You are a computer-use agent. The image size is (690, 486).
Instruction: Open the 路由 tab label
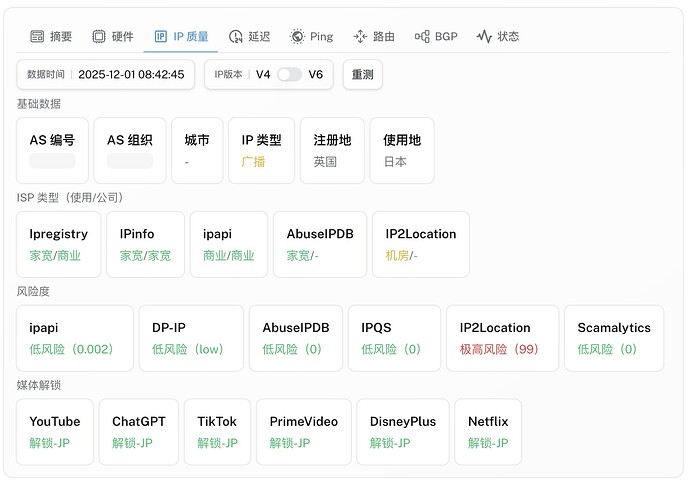point(383,36)
